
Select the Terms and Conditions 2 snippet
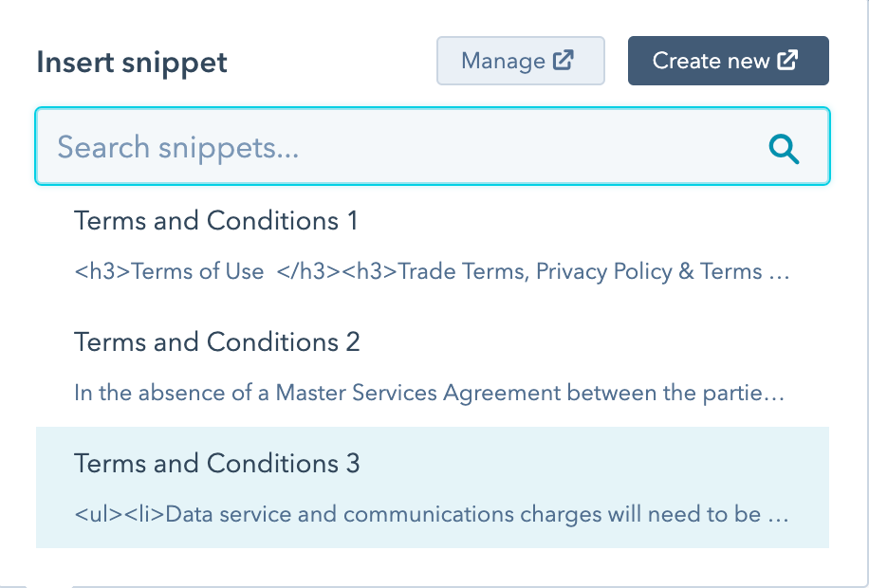pyautogui.click(x=433, y=366)
